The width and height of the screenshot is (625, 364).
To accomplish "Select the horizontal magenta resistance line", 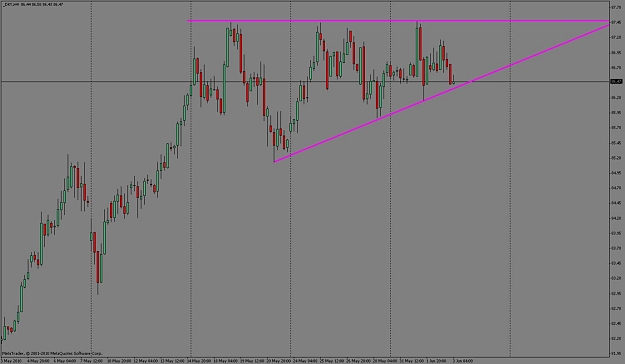I will point(398,21).
